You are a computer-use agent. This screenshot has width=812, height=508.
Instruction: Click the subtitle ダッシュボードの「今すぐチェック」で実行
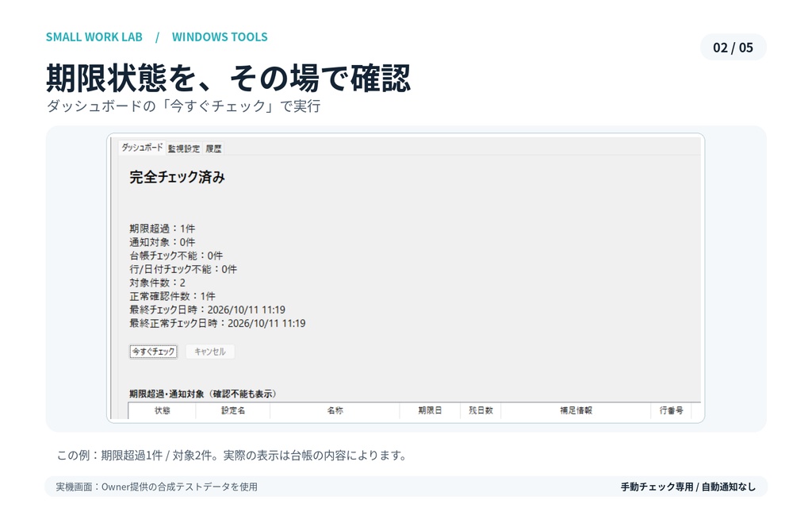(183, 106)
